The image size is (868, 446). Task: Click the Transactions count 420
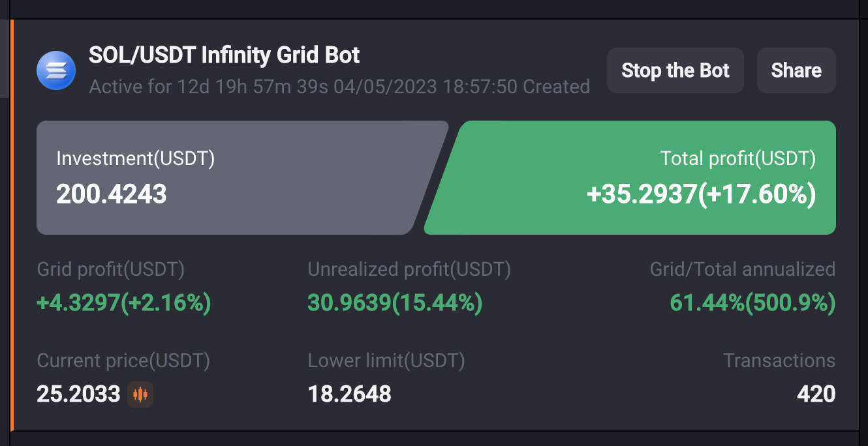816,394
